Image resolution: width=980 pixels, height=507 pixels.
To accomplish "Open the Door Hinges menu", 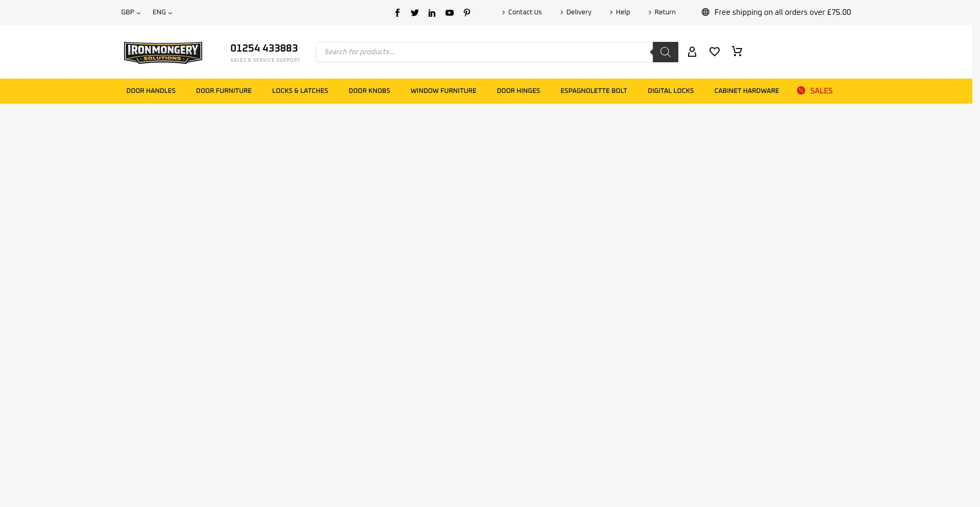I will pos(518,91).
